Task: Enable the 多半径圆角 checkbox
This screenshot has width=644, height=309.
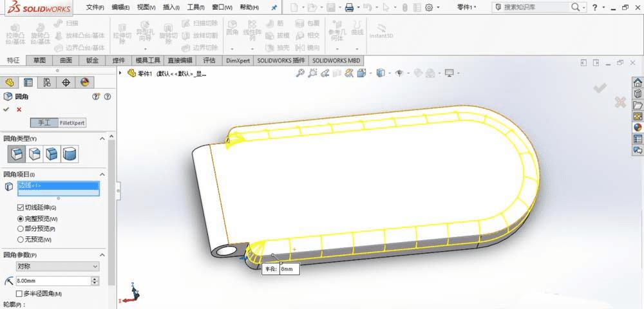Action: 20,294
